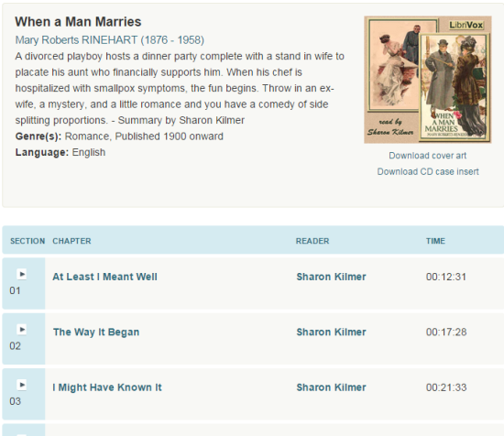
Task: Open Sharon Kilmer reader link for section 02
Action: [x=331, y=332]
